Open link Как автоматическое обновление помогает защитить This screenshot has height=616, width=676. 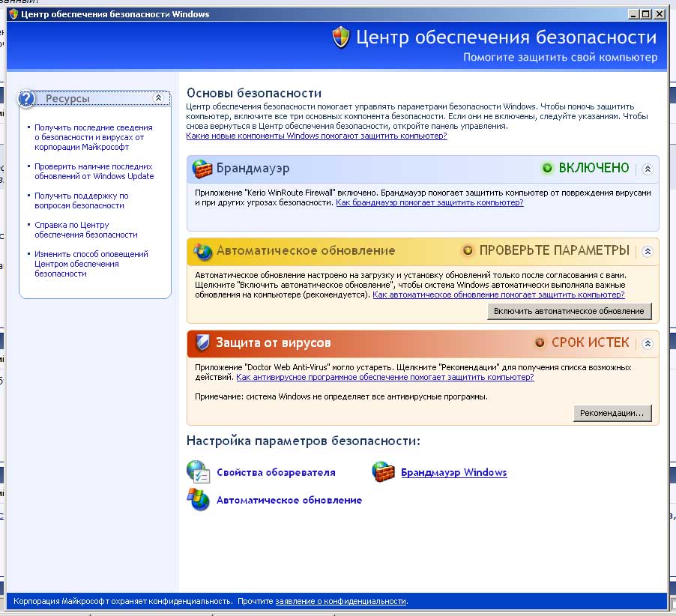pos(498,295)
